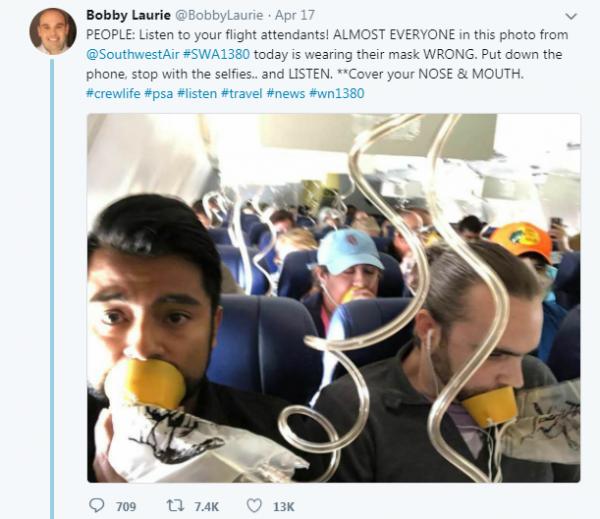Viewport: 600px width, 519px height.
Task: Retweet this tweet using the retweet icon
Action: (x=175, y=506)
